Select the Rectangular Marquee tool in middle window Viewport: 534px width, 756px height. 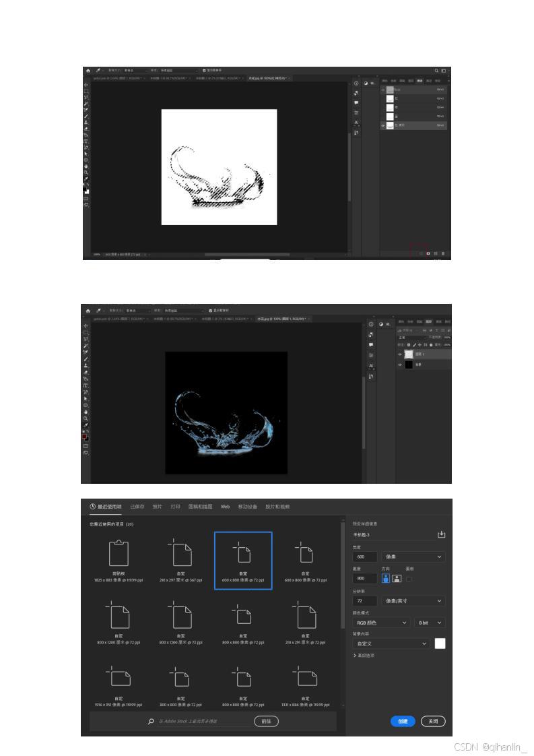[86, 333]
